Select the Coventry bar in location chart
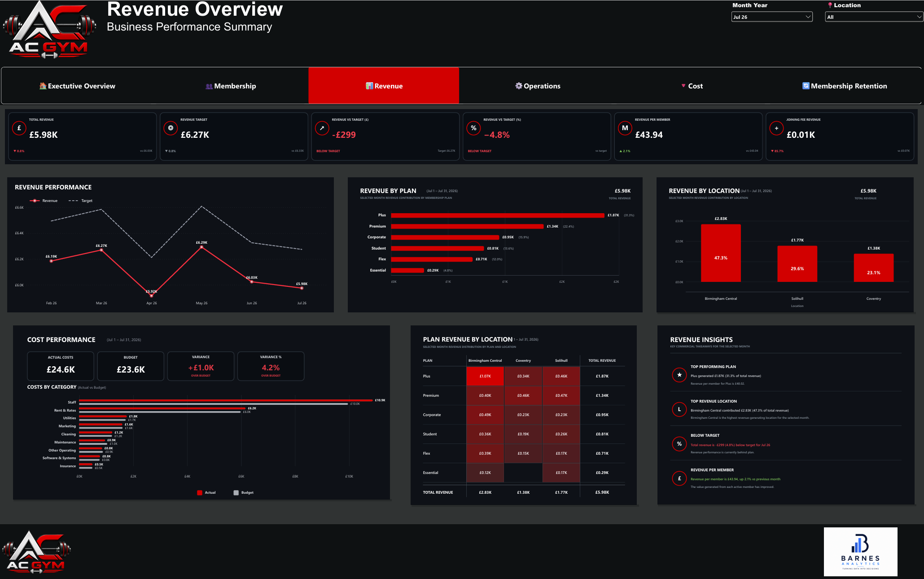 click(x=873, y=268)
